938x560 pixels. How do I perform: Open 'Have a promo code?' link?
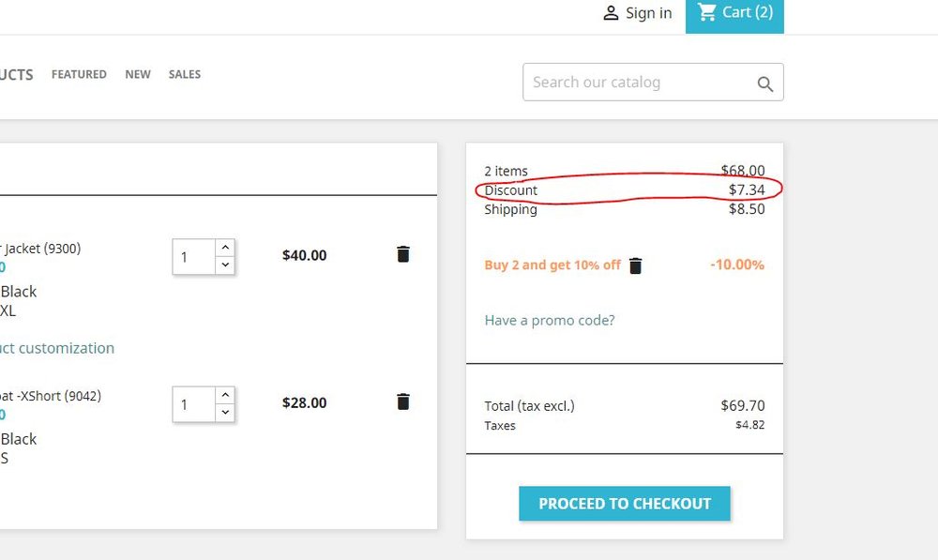(549, 320)
